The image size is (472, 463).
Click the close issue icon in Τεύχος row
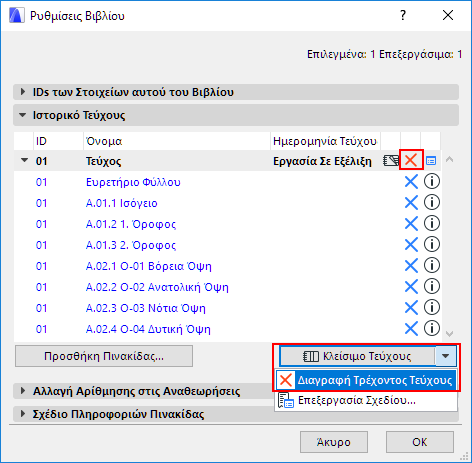[x=391, y=161]
